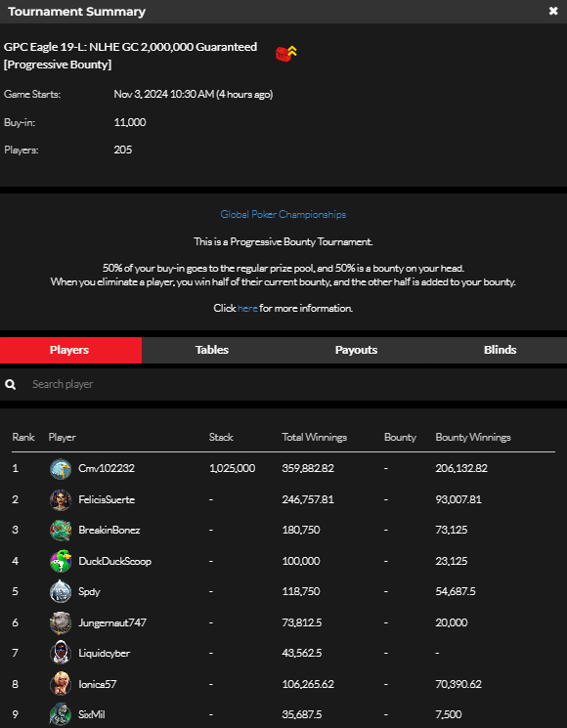Select player name Cmv102232
The image size is (567, 728).
point(107,468)
